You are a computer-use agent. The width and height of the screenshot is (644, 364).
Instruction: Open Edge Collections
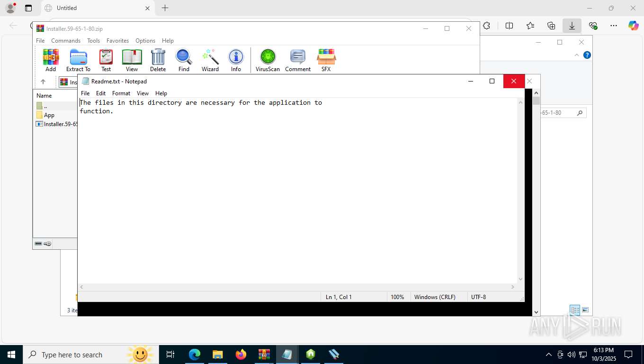(551, 26)
